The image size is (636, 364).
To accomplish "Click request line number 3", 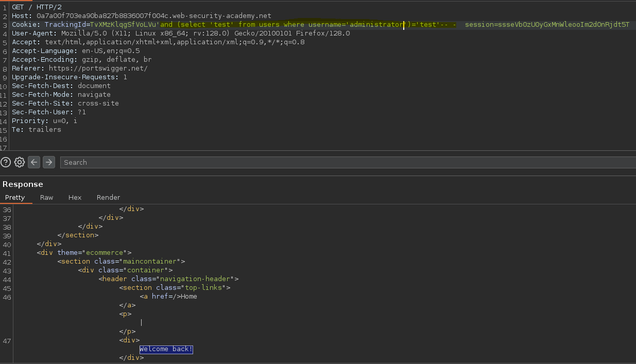I will click(5, 25).
